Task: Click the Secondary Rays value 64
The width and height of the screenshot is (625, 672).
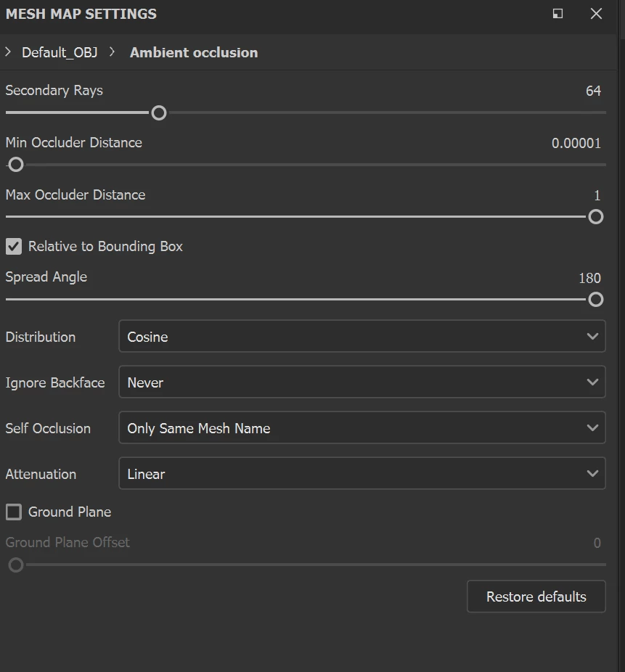Action: (x=593, y=91)
